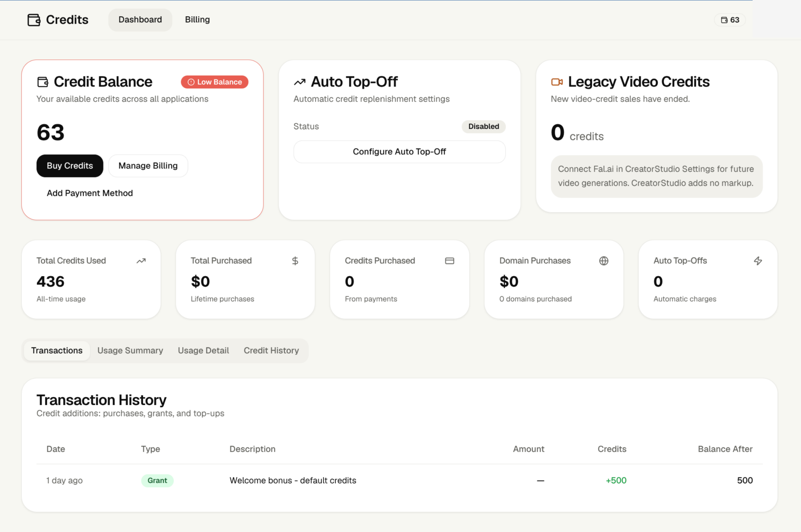Click the '0 domains purchased' text
Viewport: 801px width, 532px height.
tap(535, 299)
